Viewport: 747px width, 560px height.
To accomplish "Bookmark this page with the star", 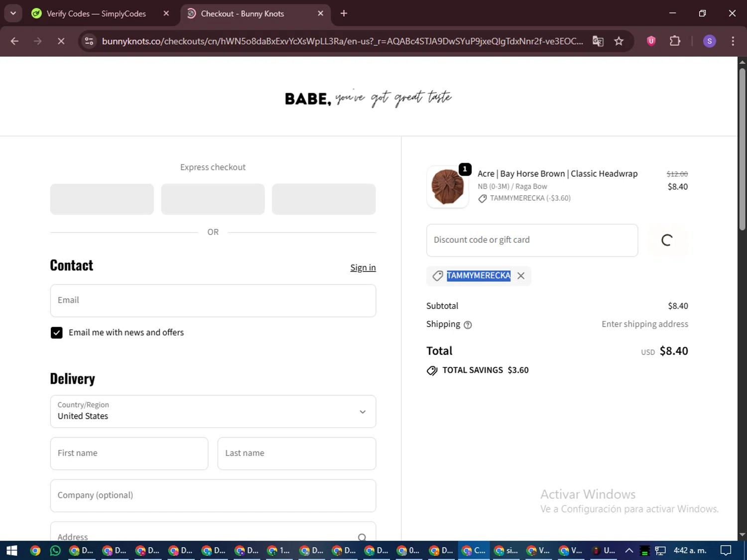I will (x=619, y=41).
